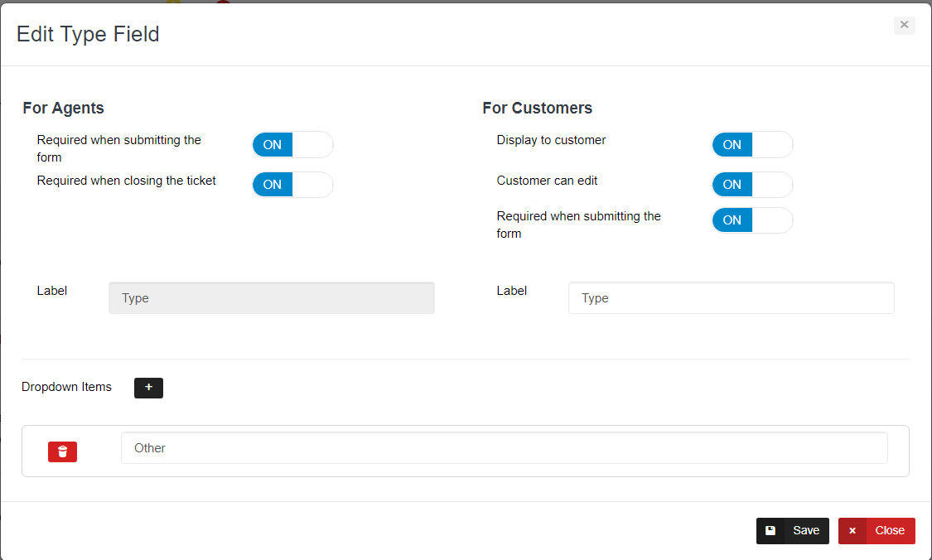This screenshot has height=560, width=932.
Task: Click the 'Dropdown Items' label
Action: click(x=66, y=387)
